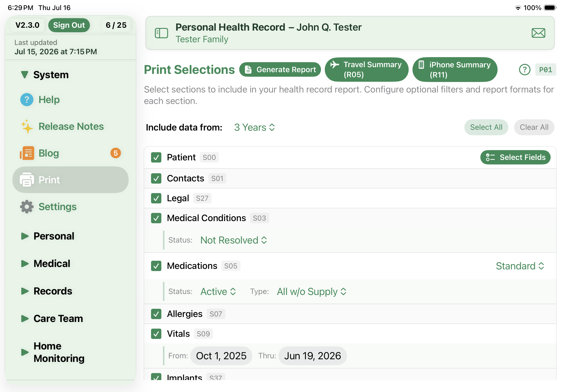Expand the Records section

pos(25,291)
